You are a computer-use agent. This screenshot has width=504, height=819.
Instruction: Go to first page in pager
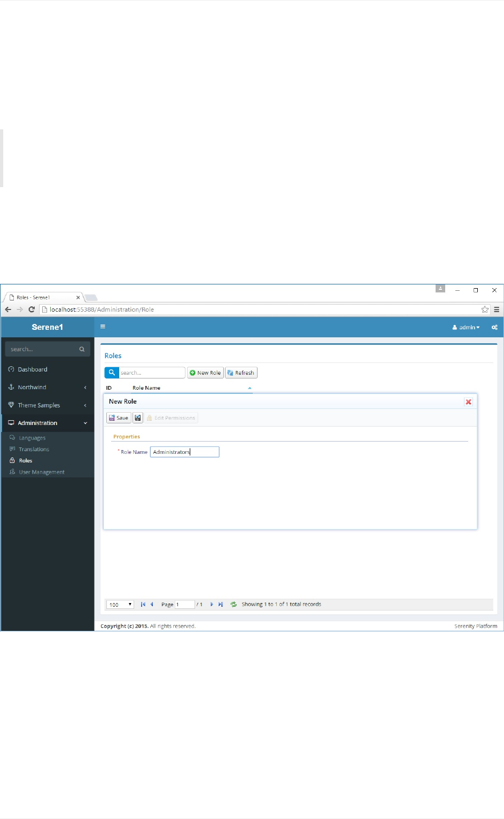point(143,605)
